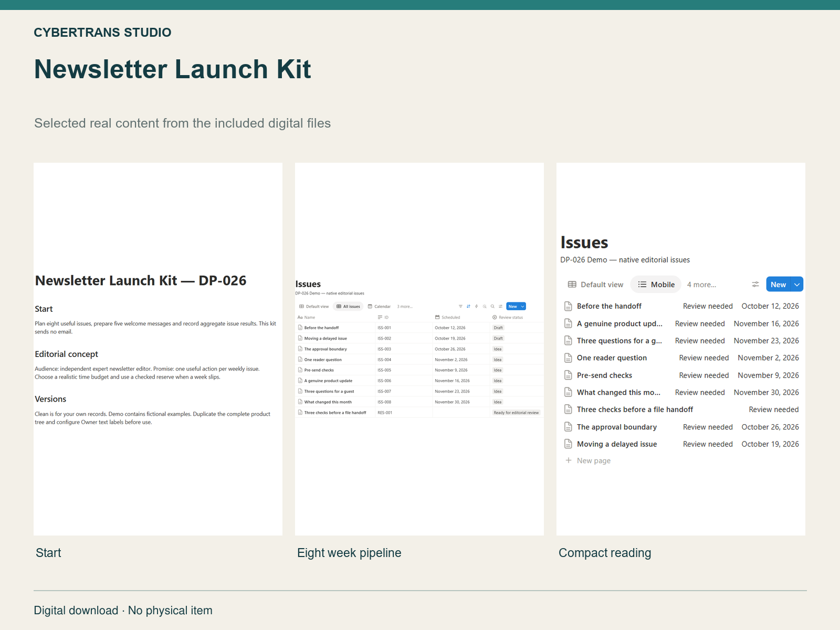
Task: Click 'Editorial concept' heading on the Start page
Action: [x=67, y=354]
